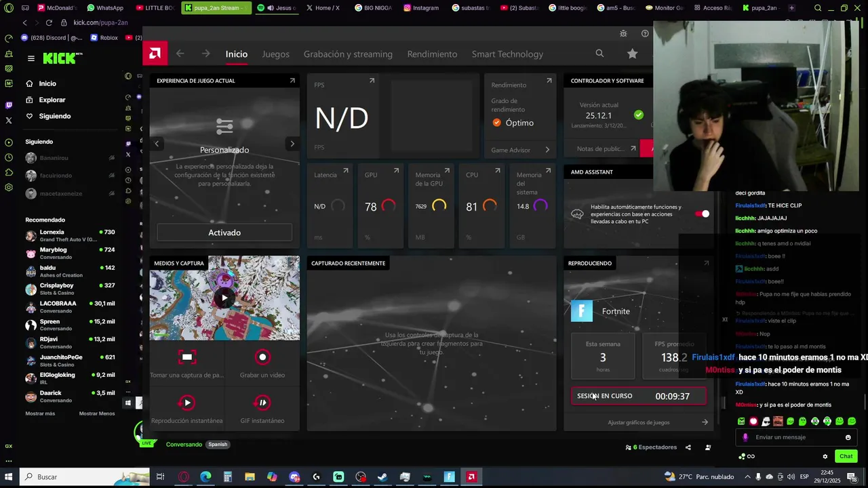Open Ajustar gráficos de juegos
868x488 pixels.
[638, 422]
